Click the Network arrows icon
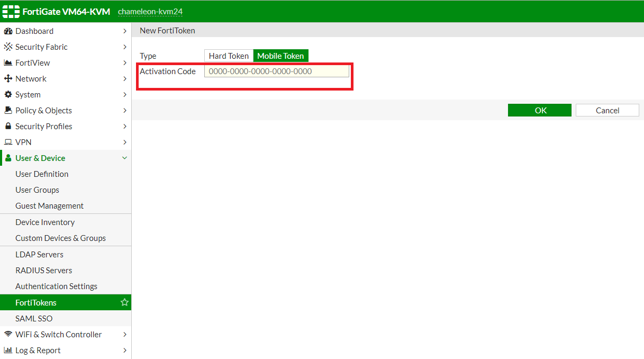Image resolution: width=644 pixels, height=359 pixels. point(8,79)
